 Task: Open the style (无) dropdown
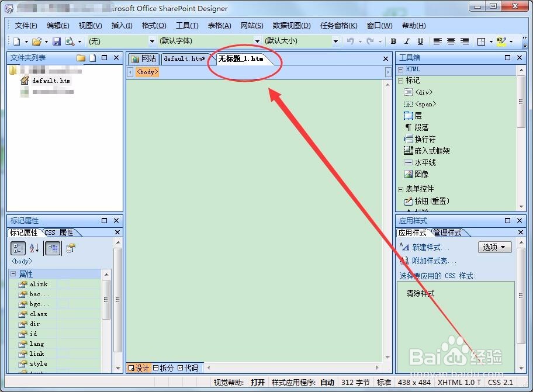click(152, 41)
